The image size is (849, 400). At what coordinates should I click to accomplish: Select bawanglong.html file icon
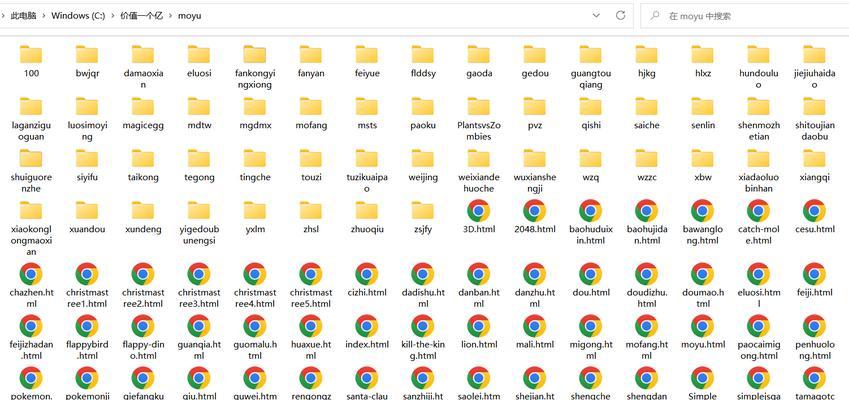coord(702,211)
